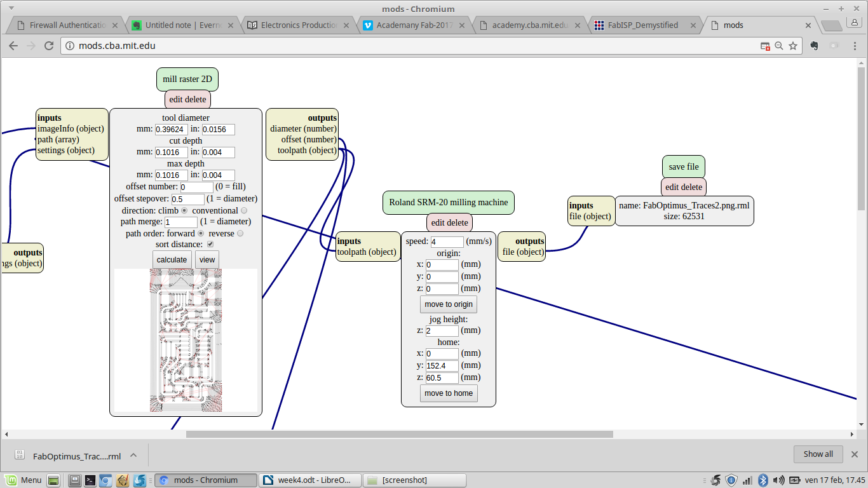The image size is (868, 488).
Task: Click the view button
Action: pos(207,259)
